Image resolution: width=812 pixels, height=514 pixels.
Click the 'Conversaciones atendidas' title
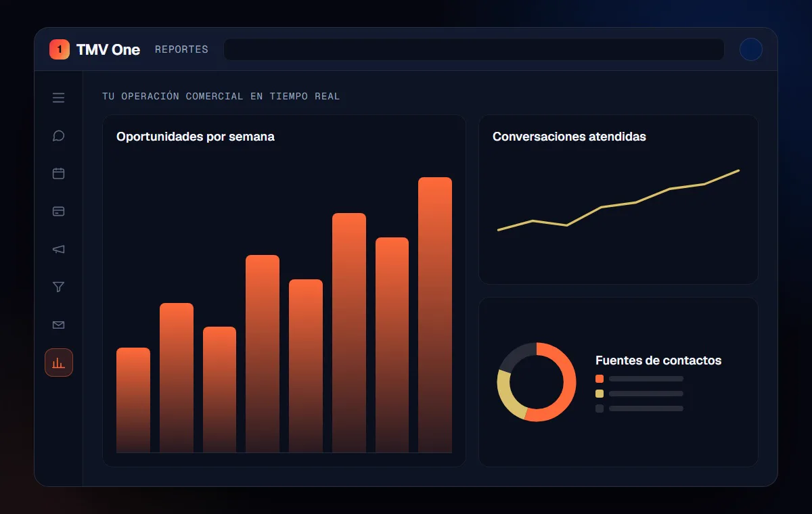[569, 137]
